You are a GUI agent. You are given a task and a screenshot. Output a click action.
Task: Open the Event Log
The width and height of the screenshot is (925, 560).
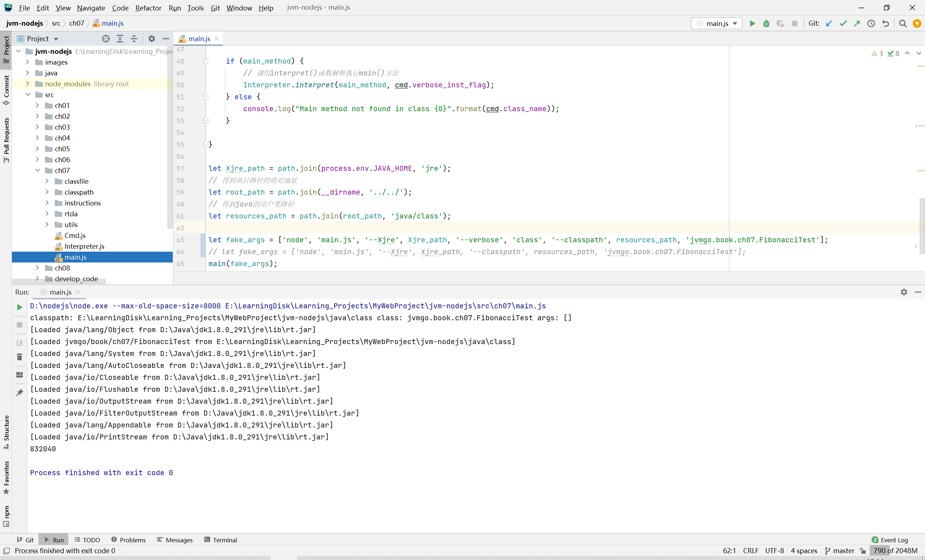[890, 540]
